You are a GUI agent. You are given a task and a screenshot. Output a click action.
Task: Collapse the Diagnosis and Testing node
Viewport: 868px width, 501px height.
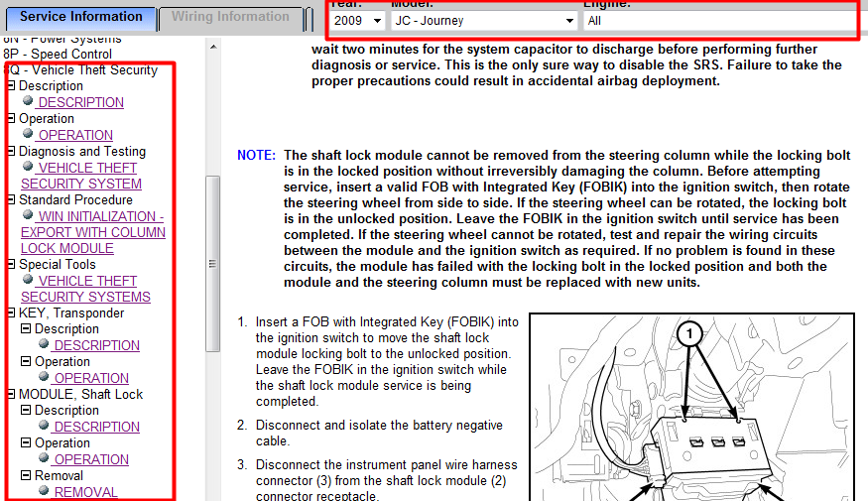(11, 151)
